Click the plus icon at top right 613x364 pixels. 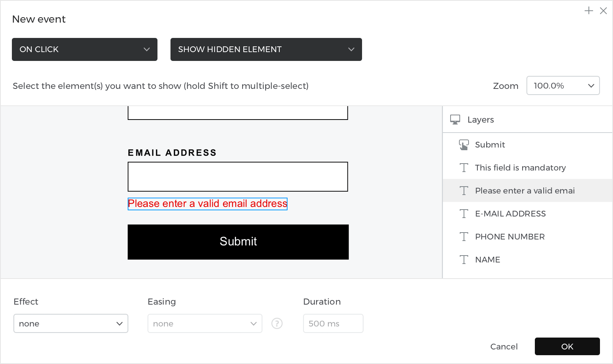[589, 11]
